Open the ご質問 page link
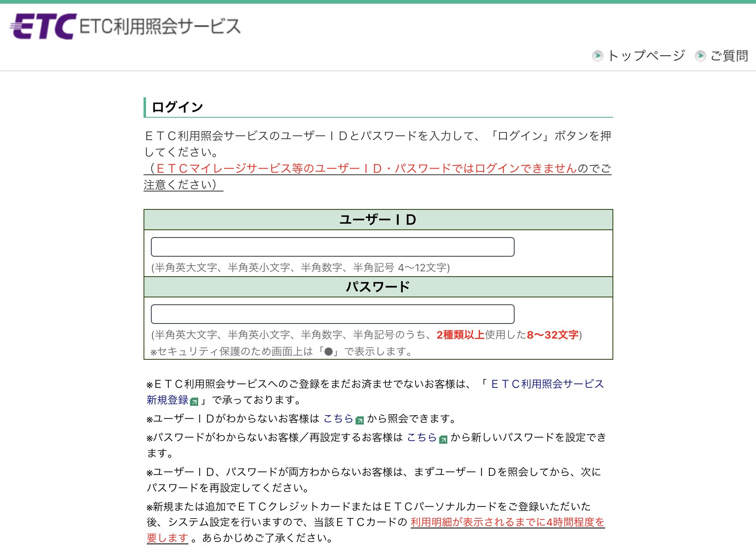 point(729,56)
